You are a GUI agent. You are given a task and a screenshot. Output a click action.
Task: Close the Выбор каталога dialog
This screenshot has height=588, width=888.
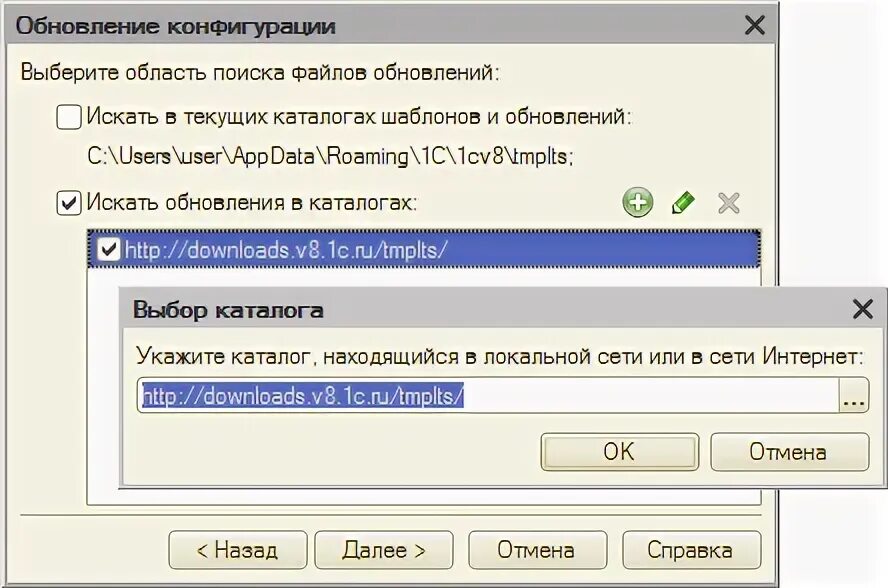click(863, 309)
